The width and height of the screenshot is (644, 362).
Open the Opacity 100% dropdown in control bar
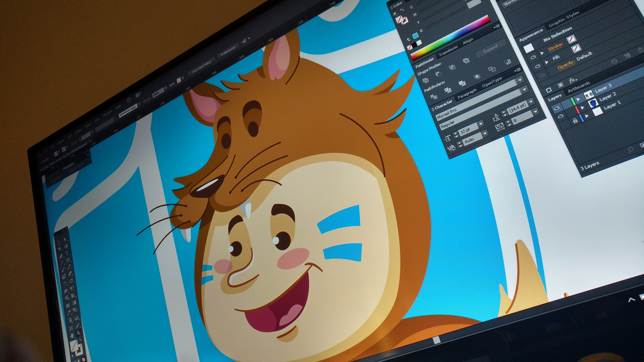click(166, 88)
